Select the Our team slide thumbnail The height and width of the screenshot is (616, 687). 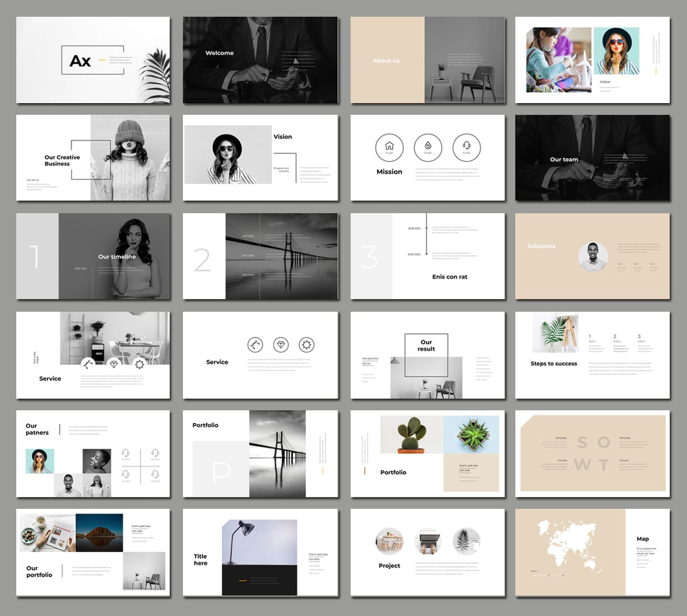point(592,158)
